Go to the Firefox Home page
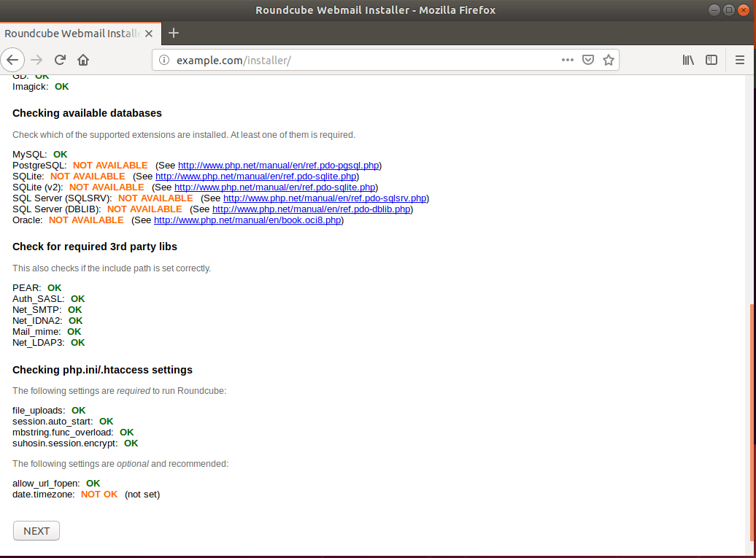Viewport: 756px width, 558px height. pos(83,60)
